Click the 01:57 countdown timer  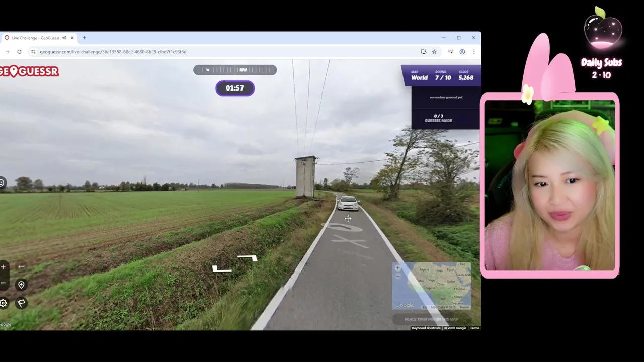click(235, 88)
